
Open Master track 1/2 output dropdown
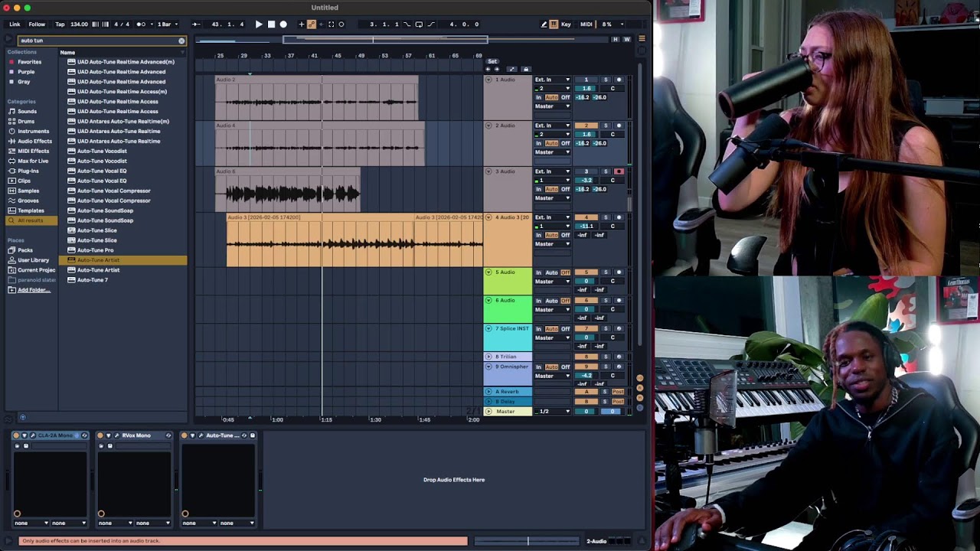[x=553, y=412]
